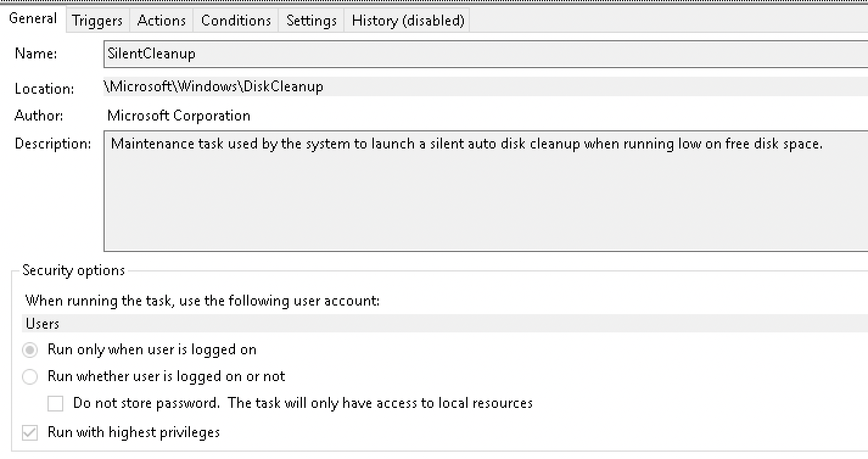The height and width of the screenshot is (459, 868).
Task: Switch to the General tab
Action: click(x=33, y=19)
